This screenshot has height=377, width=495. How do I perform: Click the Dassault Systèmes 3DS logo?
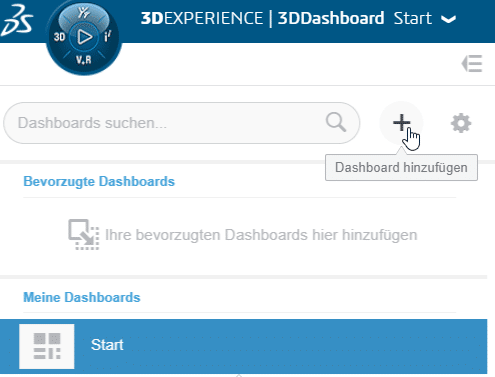point(17,21)
